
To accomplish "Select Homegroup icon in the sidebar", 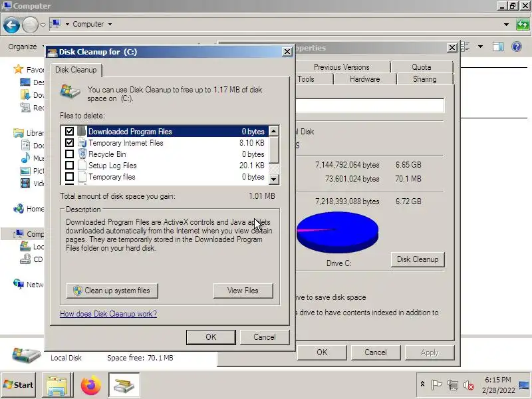I will coord(19,208).
